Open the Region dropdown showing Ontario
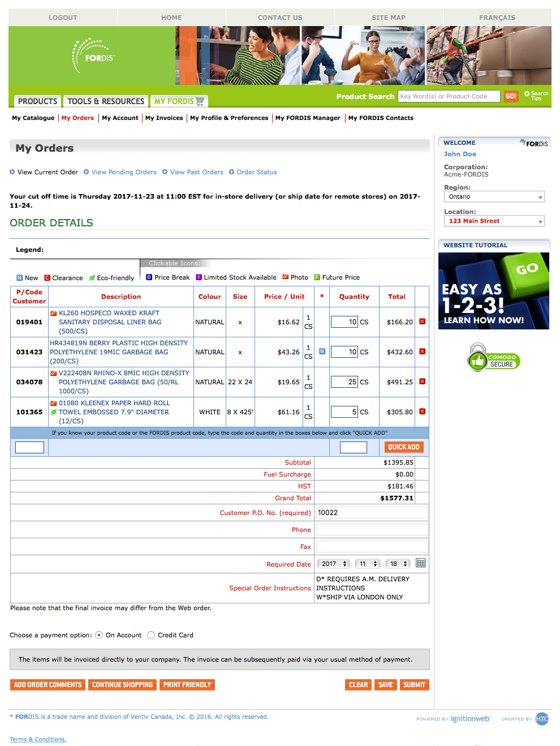Viewport: 560px width, 746px height. pos(494,197)
